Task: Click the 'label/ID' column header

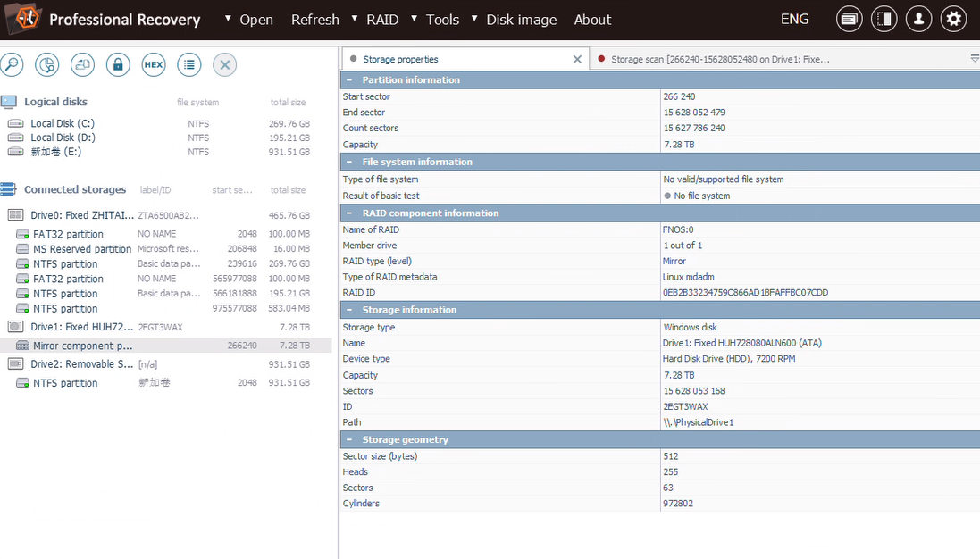Action: 155,190
